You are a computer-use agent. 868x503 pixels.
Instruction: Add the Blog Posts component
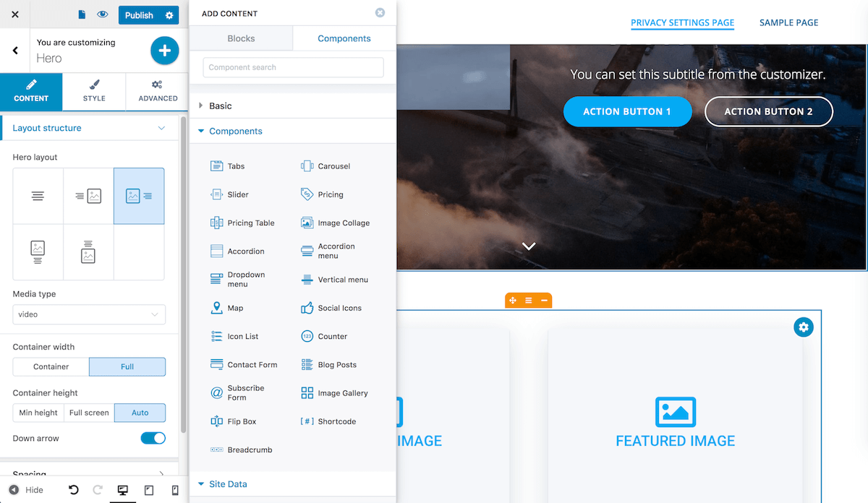(x=328, y=365)
